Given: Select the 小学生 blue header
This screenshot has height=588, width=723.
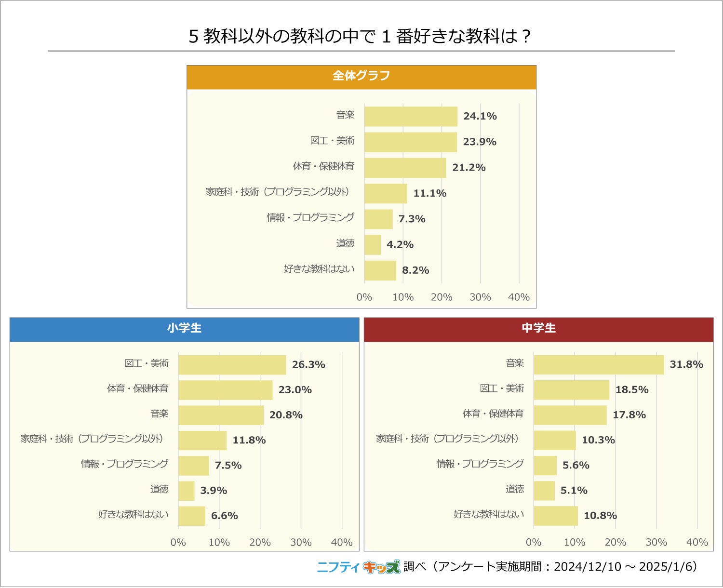Looking at the screenshot, I should tap(184, 329).
